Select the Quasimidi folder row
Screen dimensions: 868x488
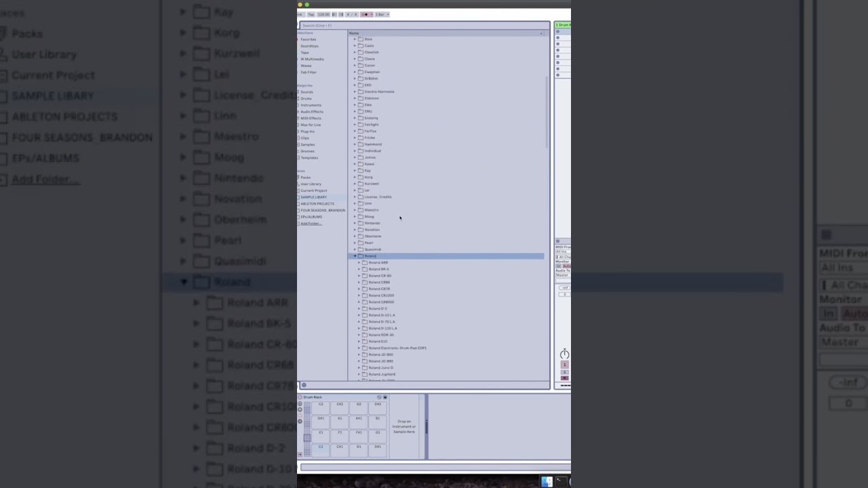[x=448, y=249]
